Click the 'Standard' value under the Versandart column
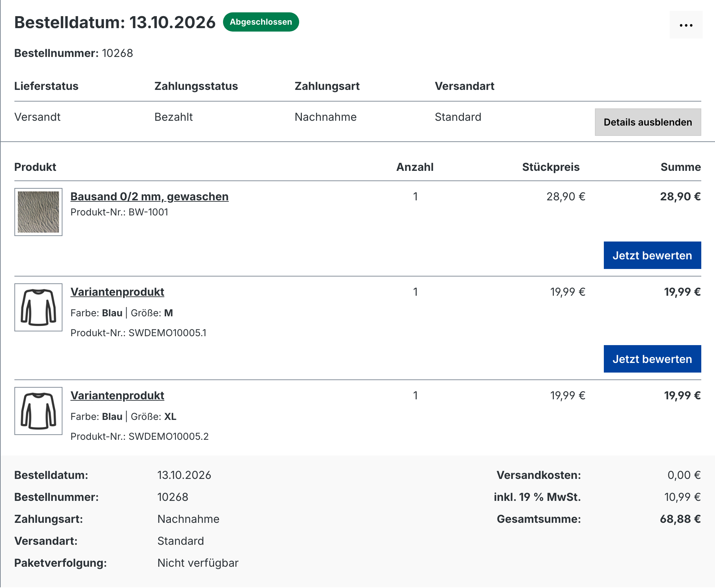Image resolution: width=715 pixels, height=588 pixels. tap(458, 117)
